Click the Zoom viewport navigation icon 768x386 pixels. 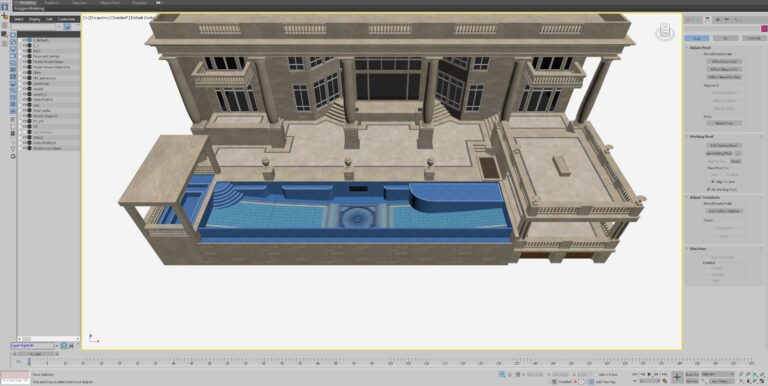coord(742,374)
